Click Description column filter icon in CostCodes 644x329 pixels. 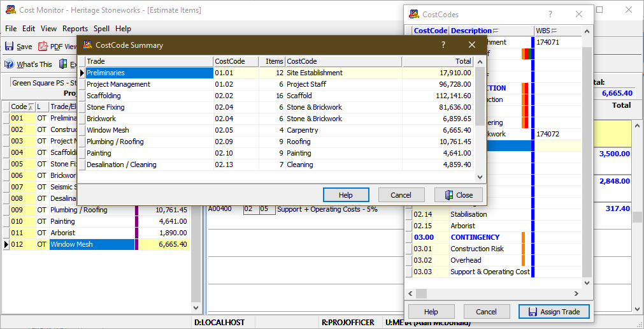point(496,31)
